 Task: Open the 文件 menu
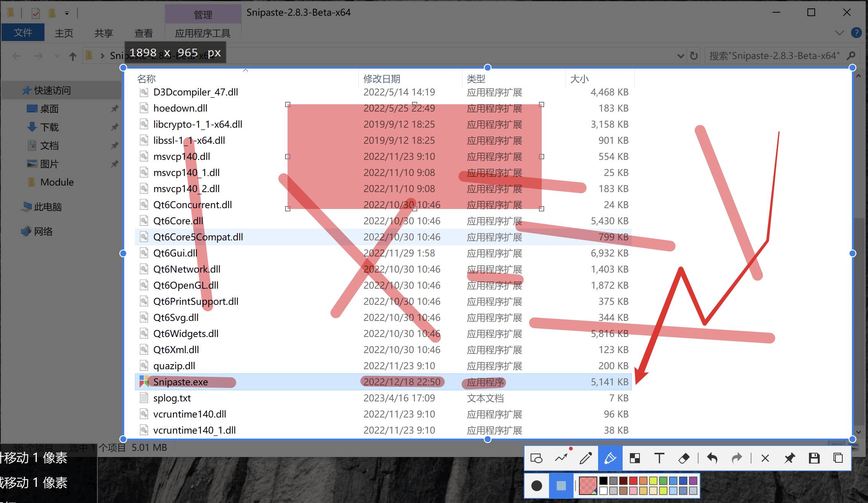tap(23, 33)
